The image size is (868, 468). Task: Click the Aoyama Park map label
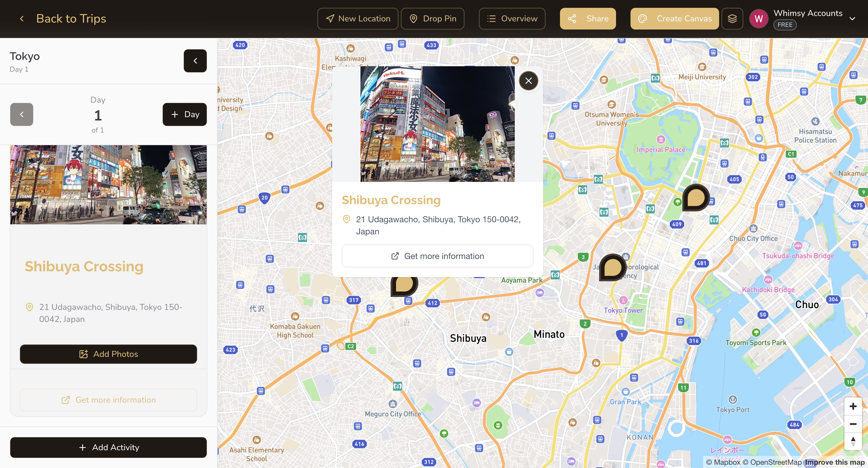(522, 280)
